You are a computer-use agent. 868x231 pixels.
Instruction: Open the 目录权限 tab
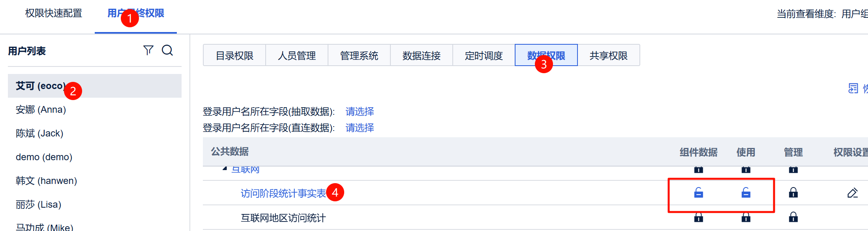[x=234, y=55]
